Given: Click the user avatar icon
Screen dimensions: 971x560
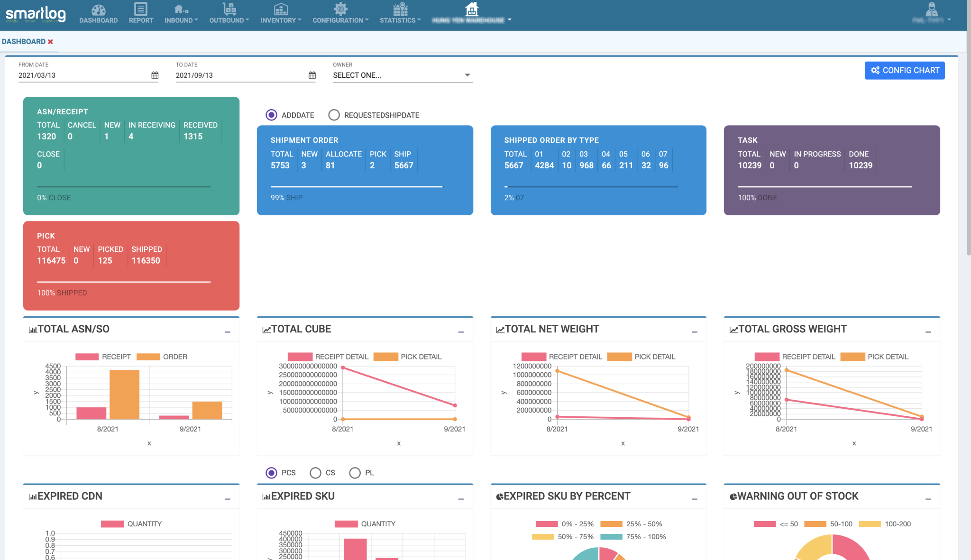Looking at the screenshot, I should point(932,9).
